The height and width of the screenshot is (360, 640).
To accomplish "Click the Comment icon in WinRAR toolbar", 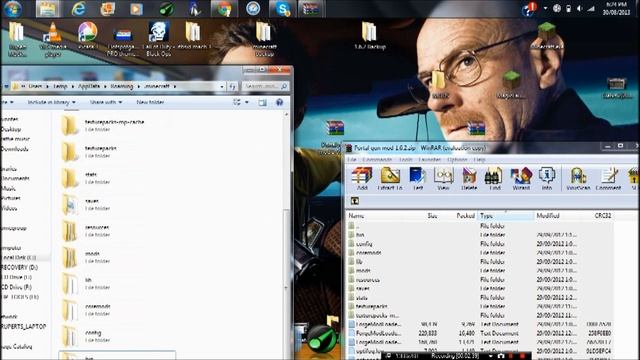I will pos(608,179).
